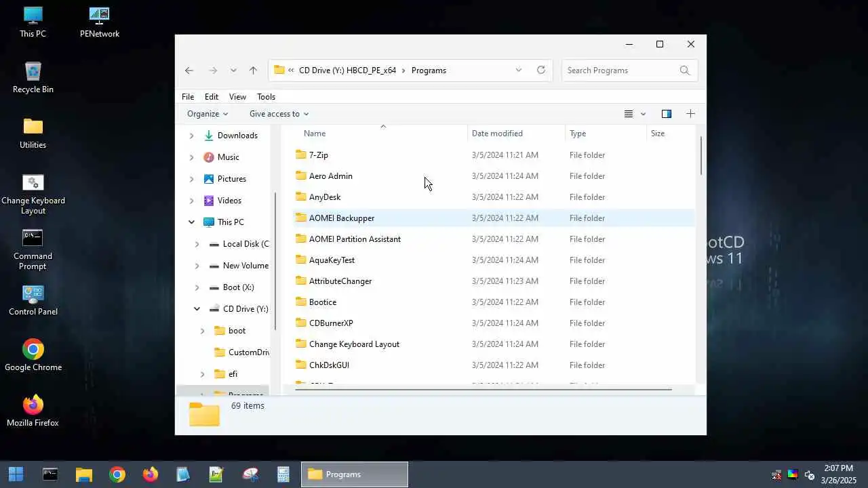Click the Windows Start button
868x488 pixels.
point(16,474)
